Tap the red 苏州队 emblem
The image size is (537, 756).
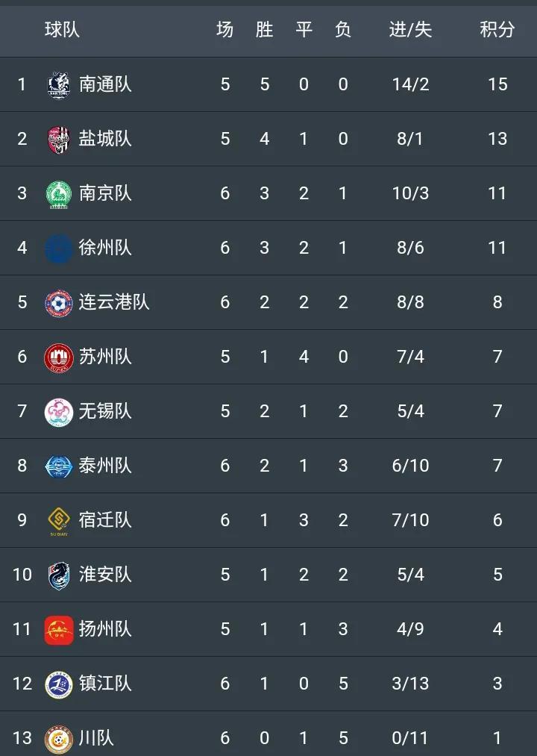pos(59,357)
